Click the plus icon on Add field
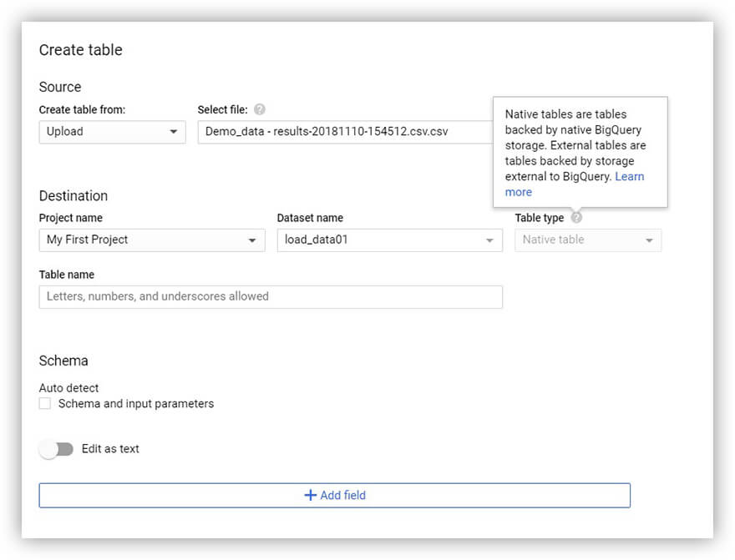This screenshot has height=560, width=735. tap(311, 495)
